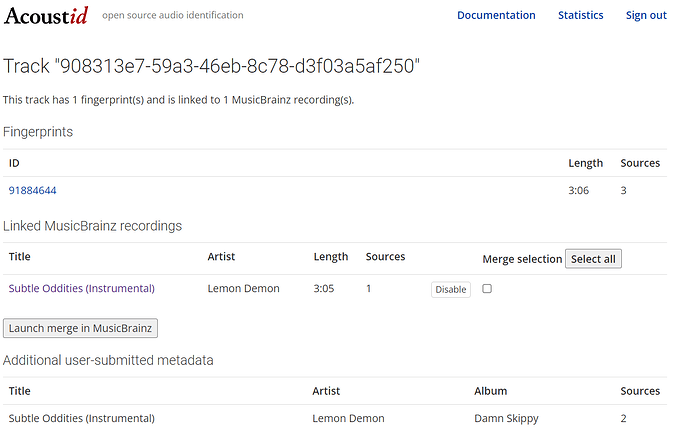Click the 3:05 recording length value
690x441 pixels.
click(323, 288)
